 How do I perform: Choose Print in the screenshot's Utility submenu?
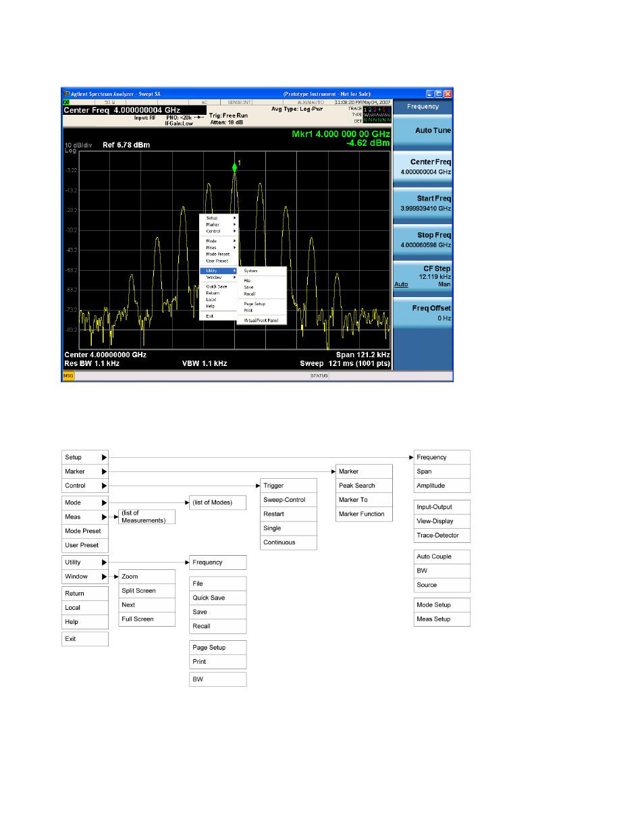262,311
